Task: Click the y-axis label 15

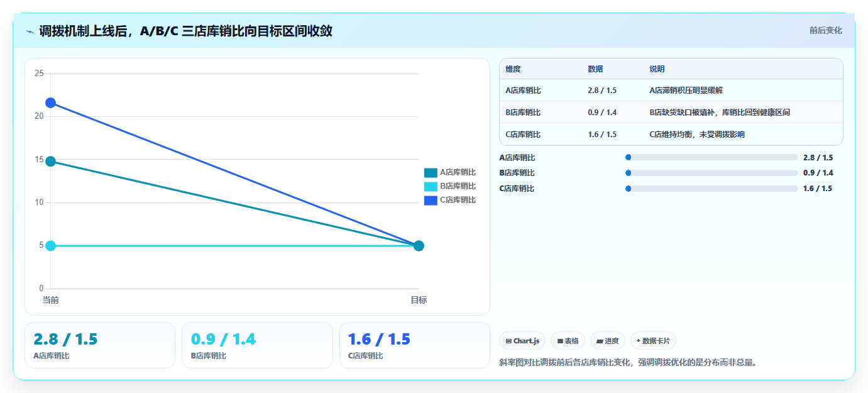Action: point(39,160)
